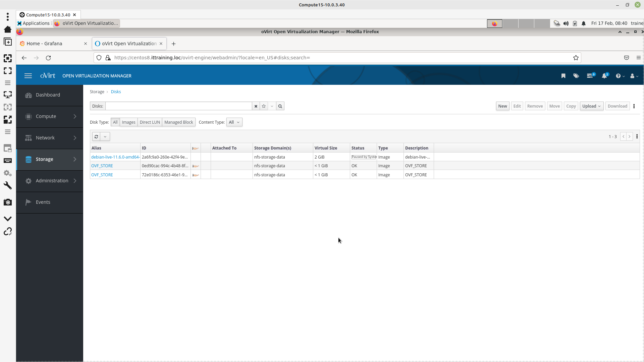Toggle the hamburger navigation menu
This screenshot has height=362, width=644.
coord(28,76)
